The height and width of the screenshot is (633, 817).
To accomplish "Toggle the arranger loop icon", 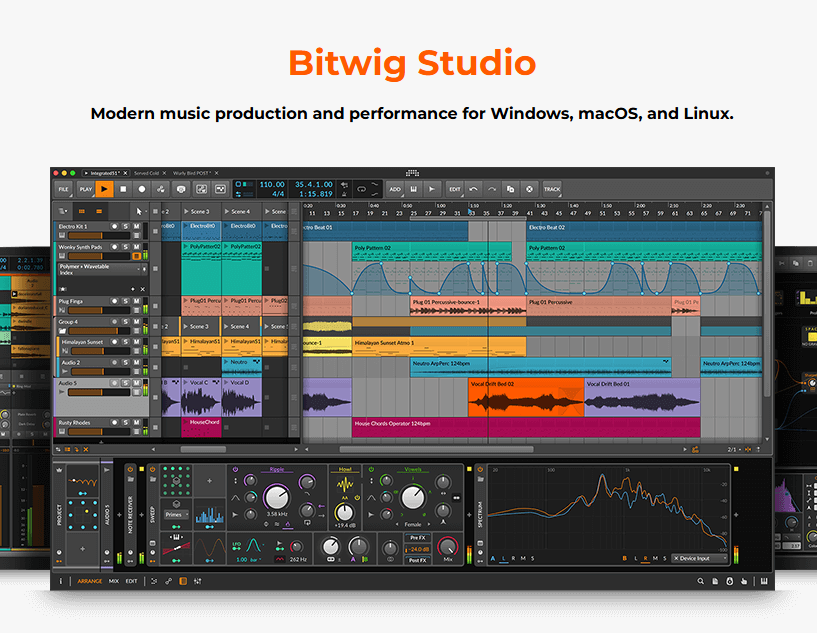I will [x=361, y=189].
